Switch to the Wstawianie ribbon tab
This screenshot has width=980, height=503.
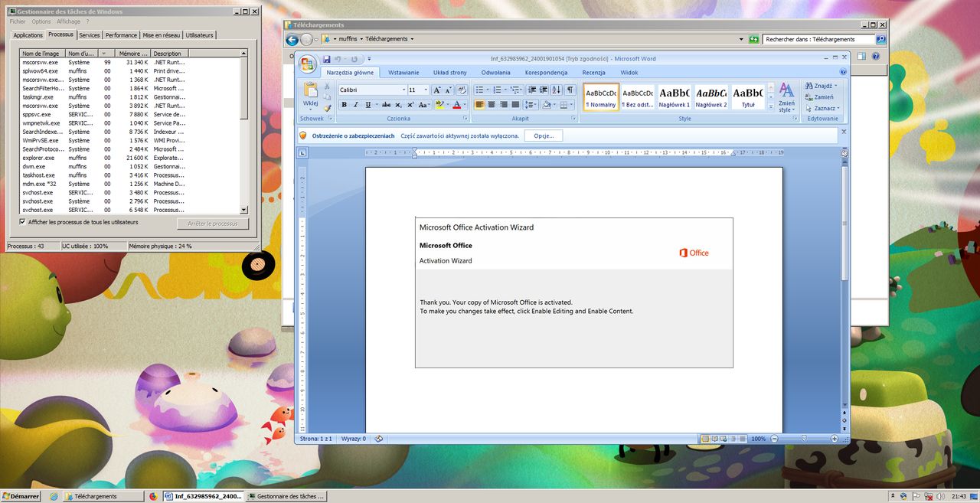point(403,73)
